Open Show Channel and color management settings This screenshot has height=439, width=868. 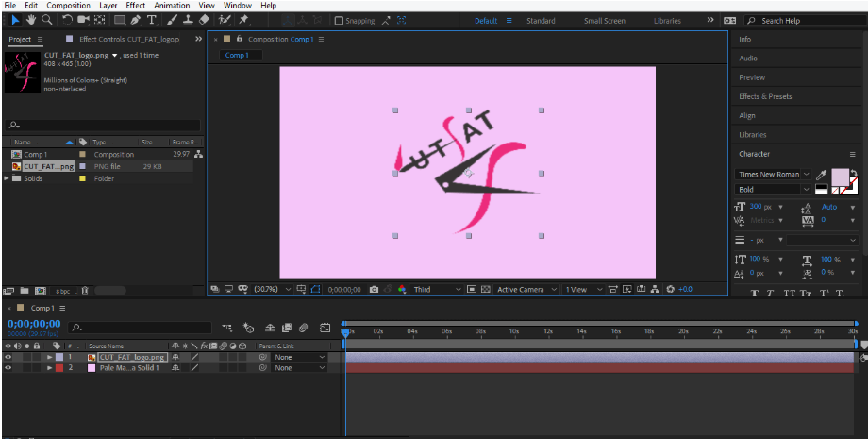tap(402, 289)
